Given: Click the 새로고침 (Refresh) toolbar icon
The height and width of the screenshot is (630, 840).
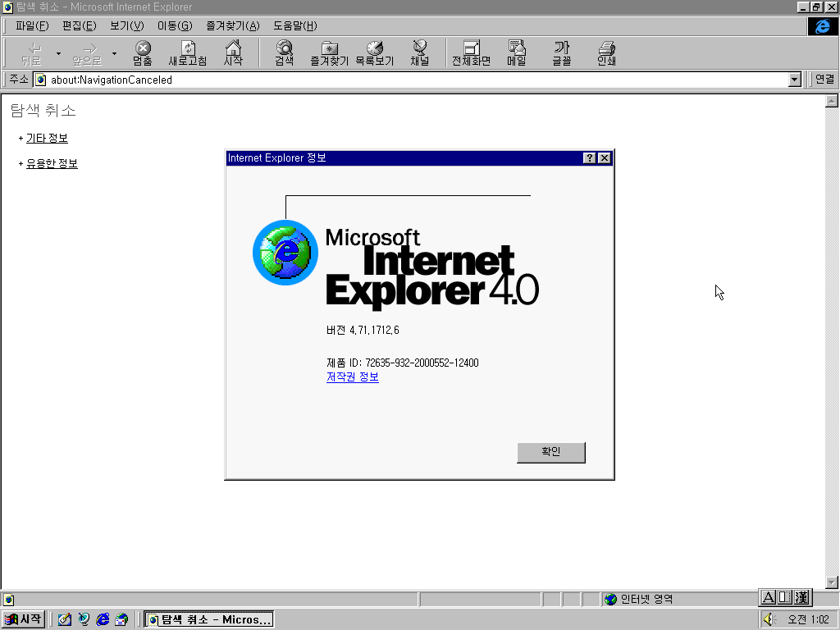Looking at the screenshot, I should [188, 53].
